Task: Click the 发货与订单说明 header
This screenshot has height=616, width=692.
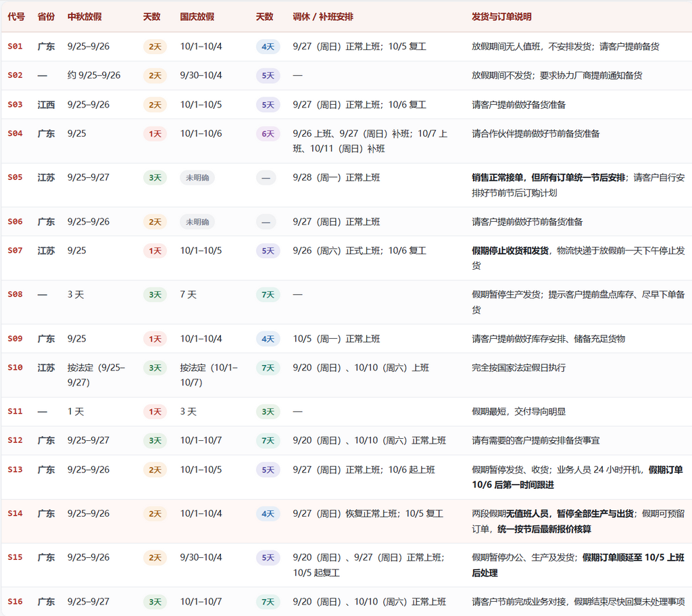Action: [501, 17]
